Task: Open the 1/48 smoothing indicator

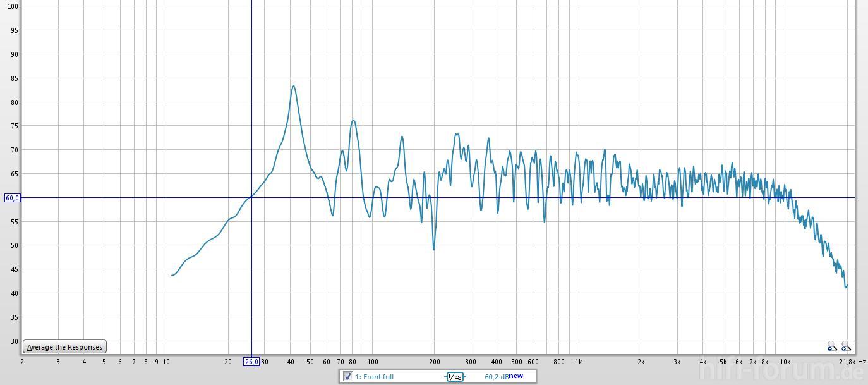Action: (455, 377)
